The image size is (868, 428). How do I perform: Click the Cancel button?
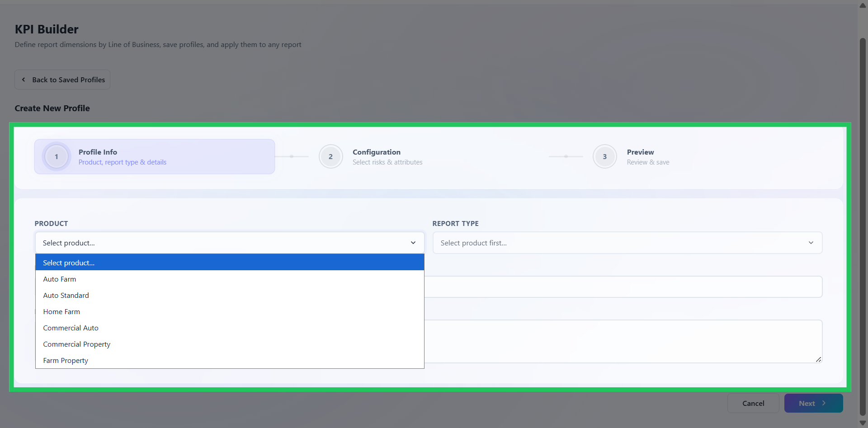pyautogui.click(x=753, y=403)
